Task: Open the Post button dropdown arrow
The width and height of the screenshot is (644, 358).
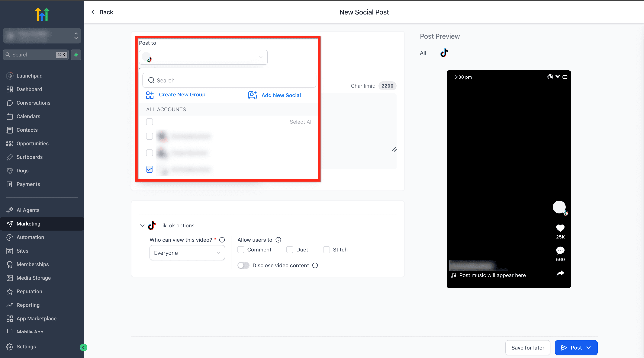Action: [x=589, y=347]
